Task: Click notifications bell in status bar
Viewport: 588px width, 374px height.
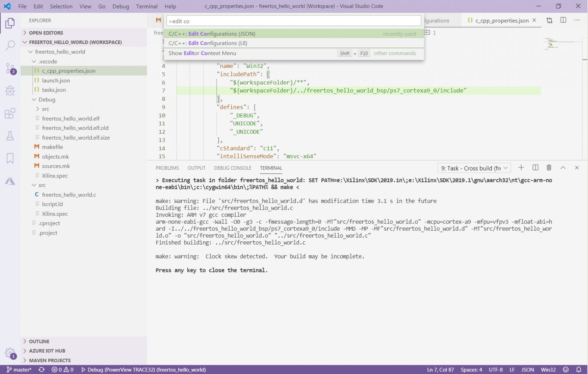Action: pos(578,370)
